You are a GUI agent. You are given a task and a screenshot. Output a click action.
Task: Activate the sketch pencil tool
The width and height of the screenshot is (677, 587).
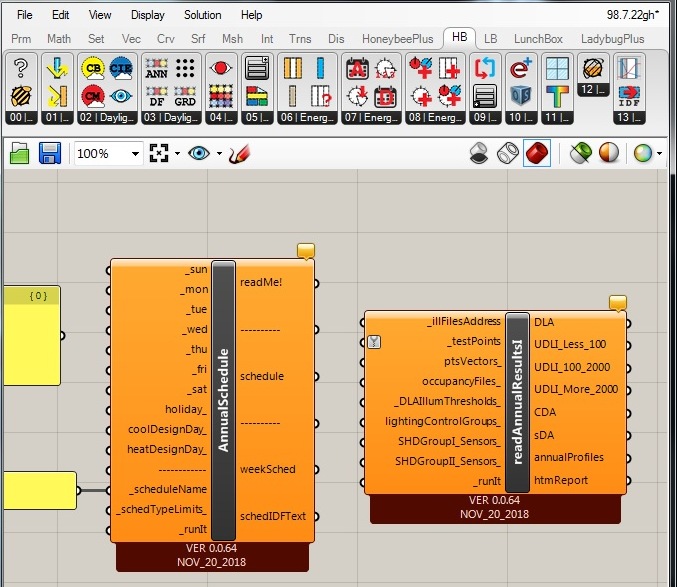coord(240,153)
